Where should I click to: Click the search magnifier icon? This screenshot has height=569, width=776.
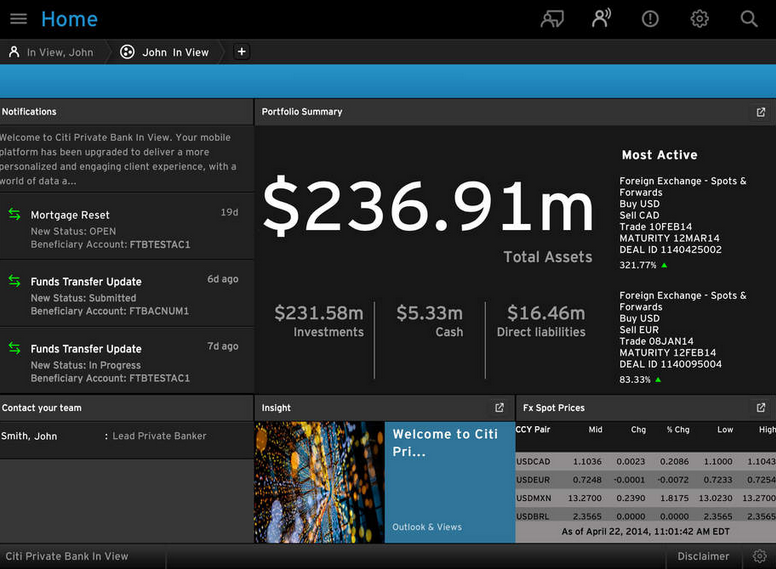749,19
